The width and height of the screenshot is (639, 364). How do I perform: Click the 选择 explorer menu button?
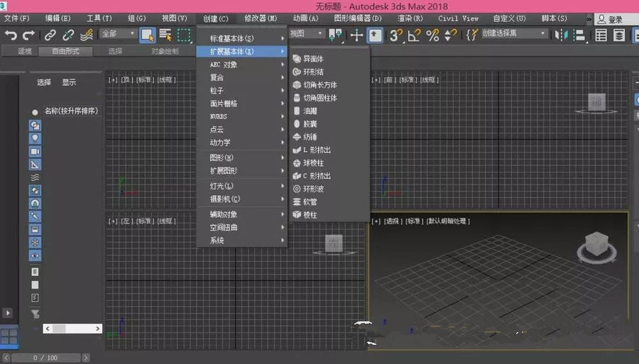coord(44,82)
